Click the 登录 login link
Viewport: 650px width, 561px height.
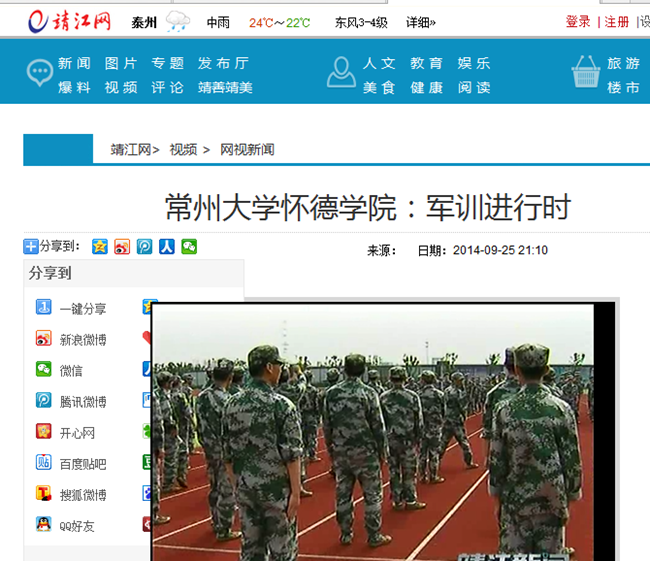[578, 22]
